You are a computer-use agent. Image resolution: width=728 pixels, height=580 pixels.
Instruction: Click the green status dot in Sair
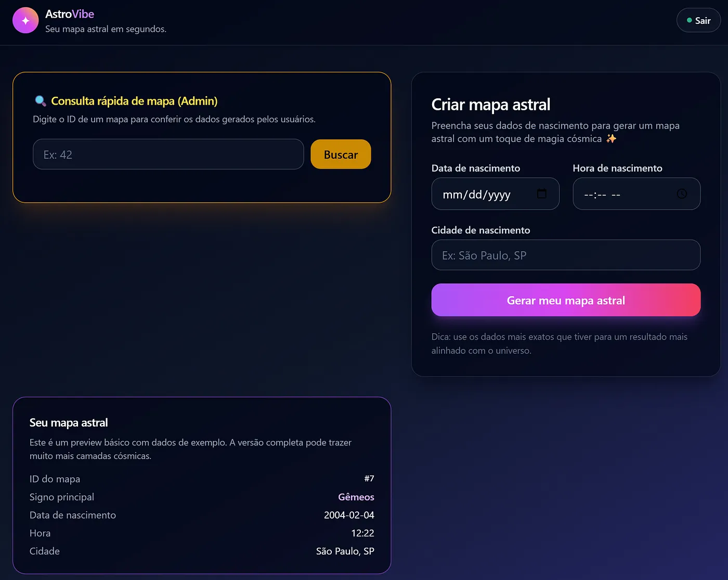coord(690,20)
